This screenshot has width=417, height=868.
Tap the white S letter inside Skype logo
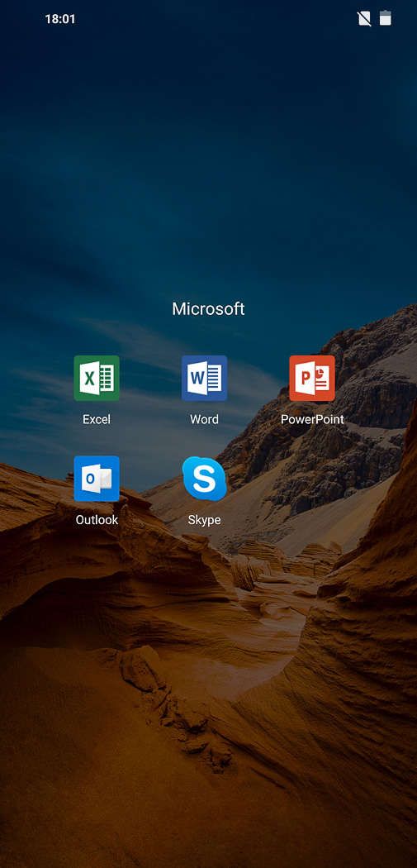pyautogui.click(x=204, y=479)
